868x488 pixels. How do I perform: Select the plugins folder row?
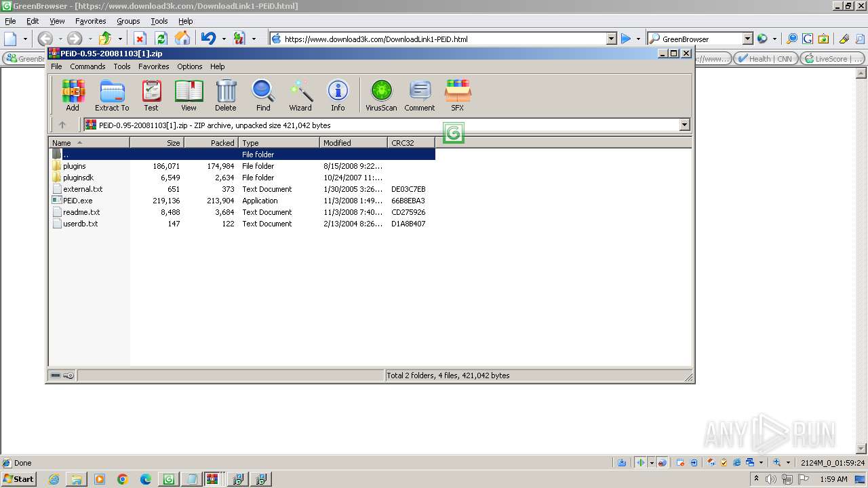tap(243, 166)
